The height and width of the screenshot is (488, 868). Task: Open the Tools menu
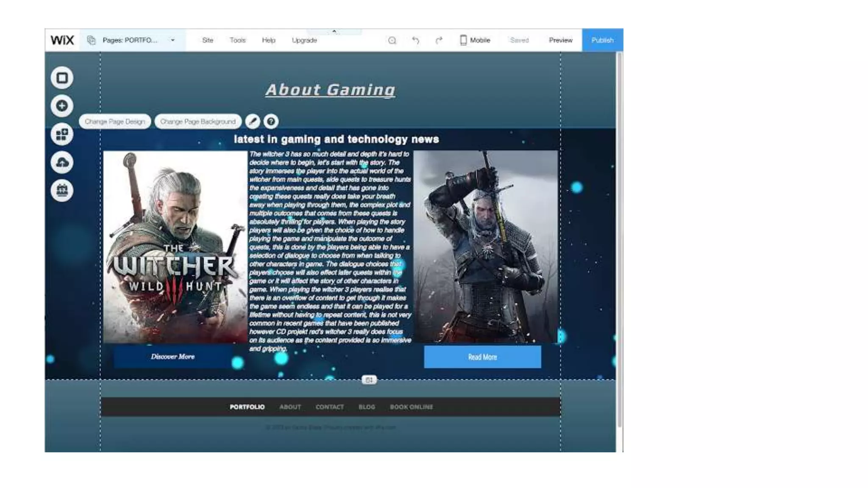click(x=237, y=40)
